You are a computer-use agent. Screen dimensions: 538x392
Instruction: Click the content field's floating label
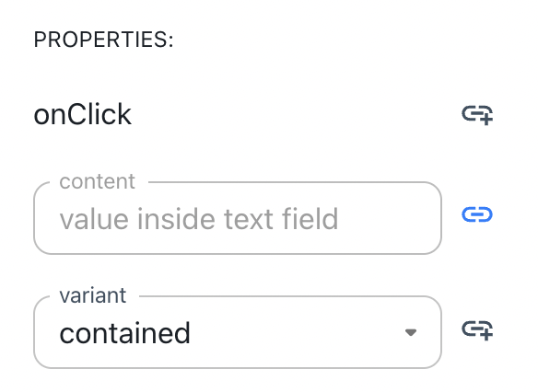tap(97, 181)
